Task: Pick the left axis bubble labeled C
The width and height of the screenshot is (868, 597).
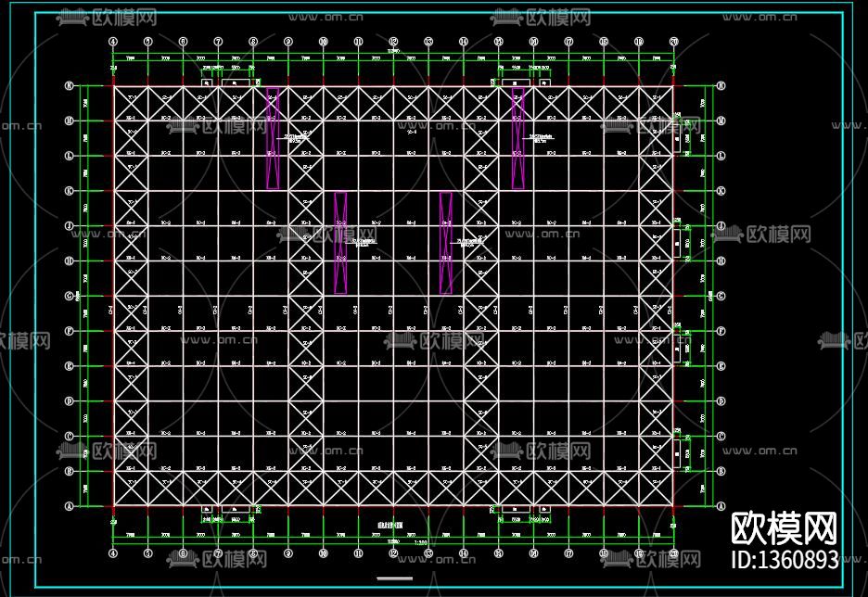Action: tap(70, 436)
